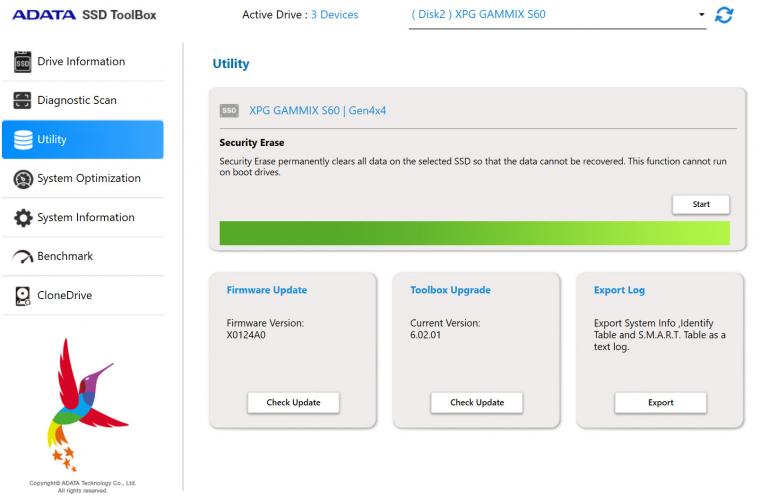Viewport: 760px width, 498px height.
Task: Start the Security Erase
Action: [x=700, y=204]
